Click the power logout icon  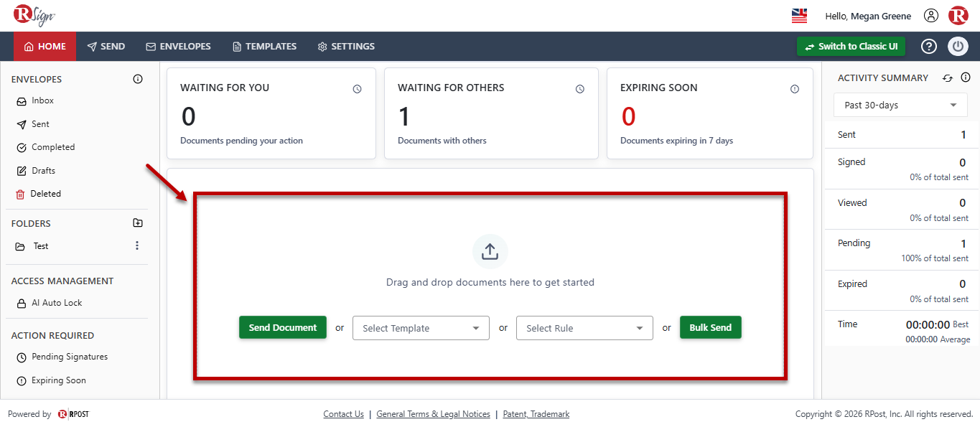click(958, 47)
